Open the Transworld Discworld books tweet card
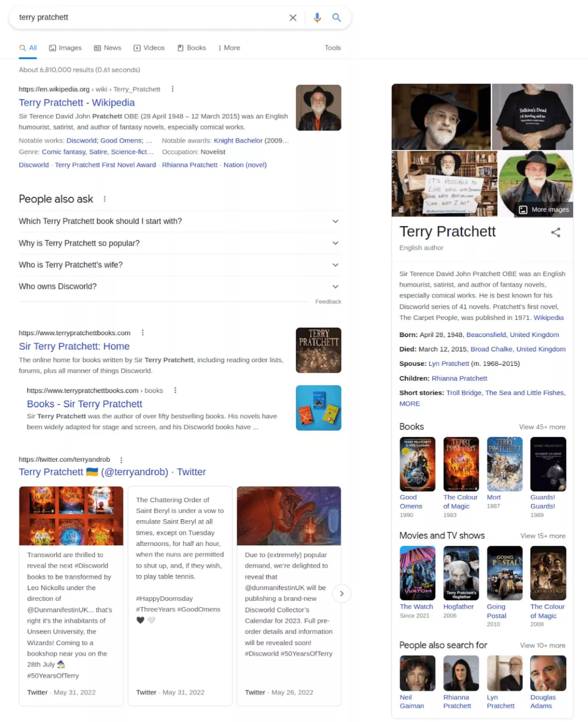Image resolution: width=588 pixels, height=722 pixels. point(71,596)
